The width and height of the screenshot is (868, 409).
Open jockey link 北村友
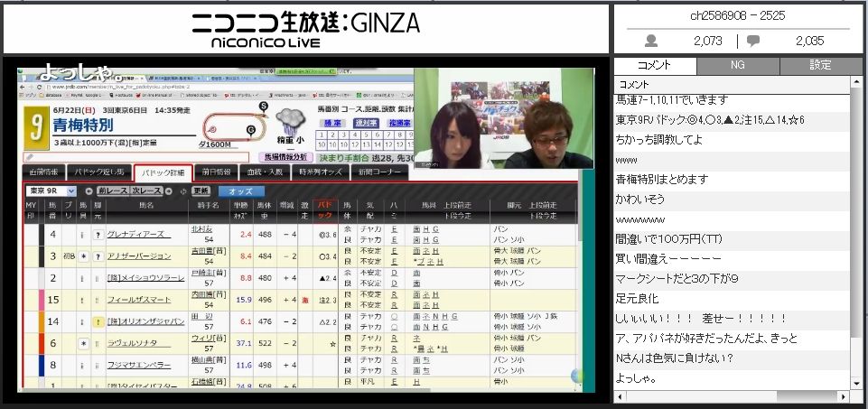tap(201, 228)
